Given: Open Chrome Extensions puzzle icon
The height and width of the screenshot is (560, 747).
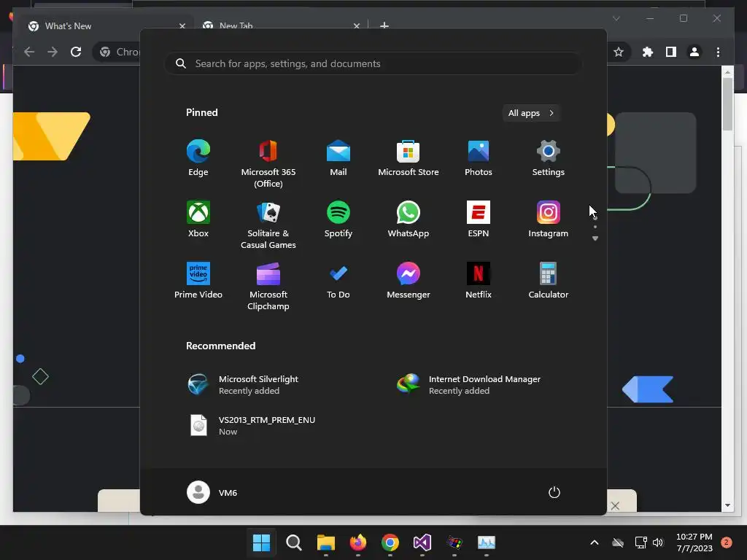Looking at the screenshot, I should tap(648, 52).
